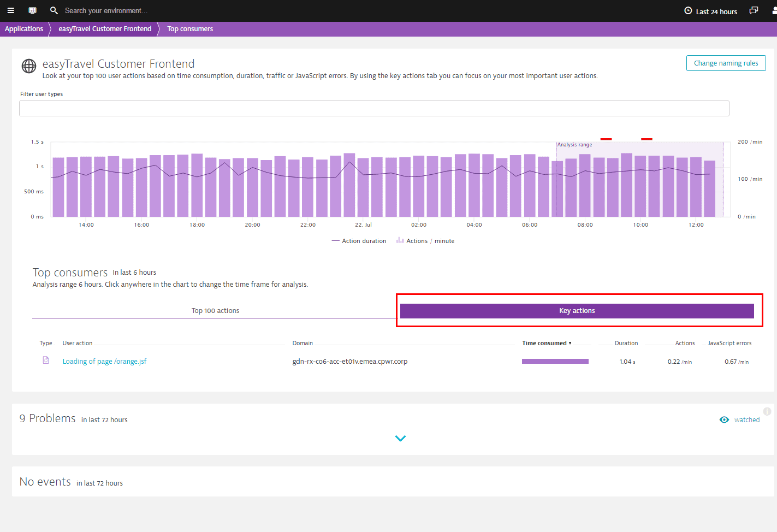Go to Applications breadcrumb

(24, 29)
